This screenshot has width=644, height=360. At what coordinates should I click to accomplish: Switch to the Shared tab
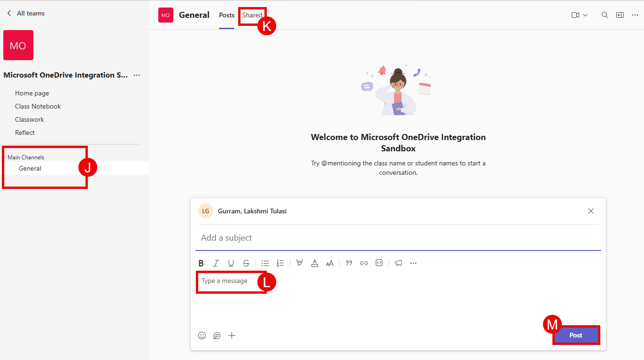pyautogui.click(x=252, y=15)
